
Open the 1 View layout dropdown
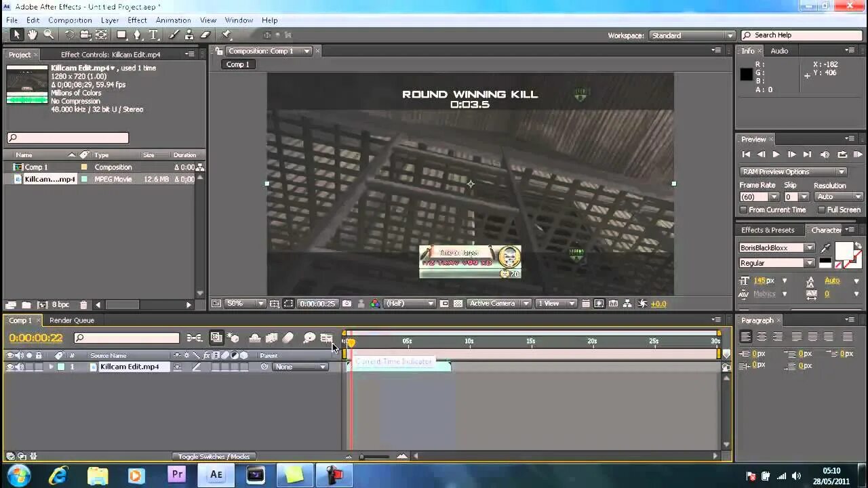(x=555, y=304)
